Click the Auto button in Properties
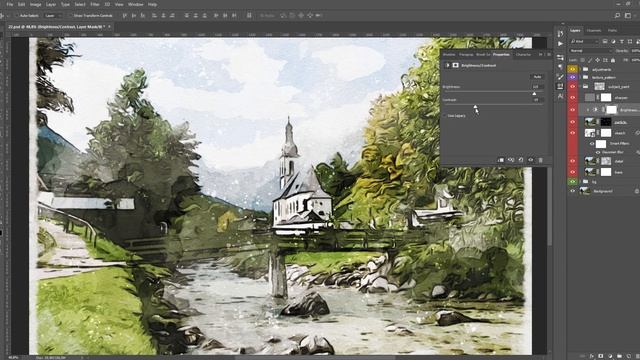Screen dimensions: 640x360 [x=537, y=76]
